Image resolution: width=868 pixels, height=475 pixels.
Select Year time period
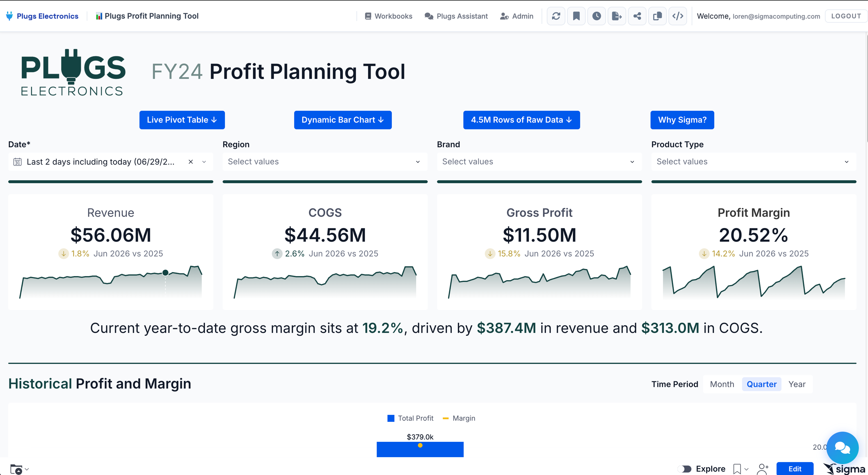click(797, 384)
